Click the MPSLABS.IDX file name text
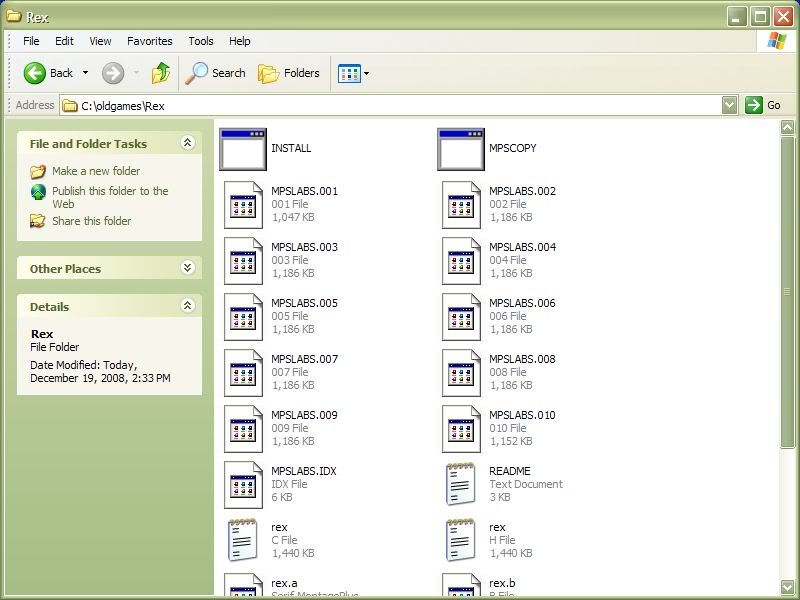800x600 pixels. coord(304,471)
